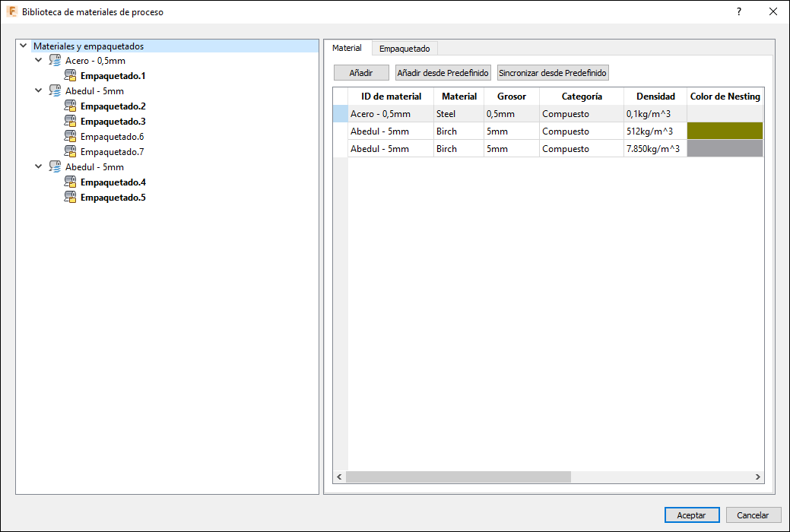Screen dimensions: 790x532
Task: Sort by ID de material column header
Action: click(391, 97)
